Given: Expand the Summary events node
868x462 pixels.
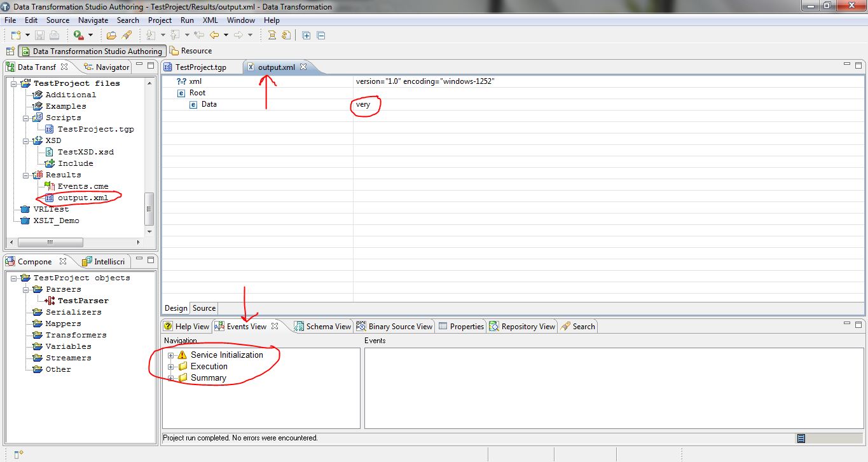Looking at the screenshot, I should [x=170, y=378].
